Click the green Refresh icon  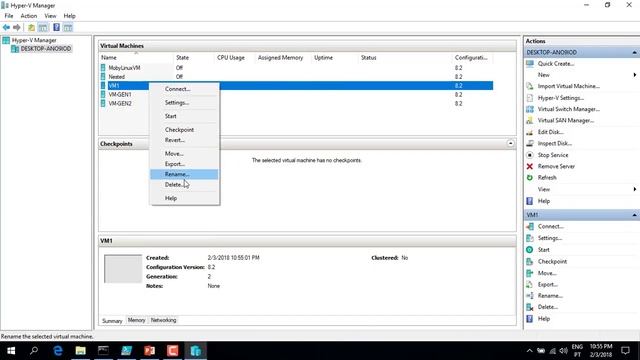pyautogui.click(x=530, y=178)
